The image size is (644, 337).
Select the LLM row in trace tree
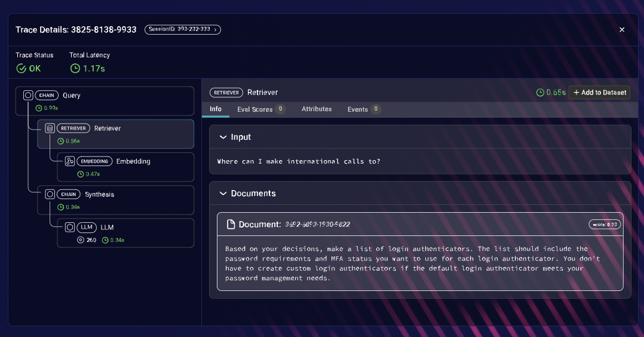click(125, 233)
